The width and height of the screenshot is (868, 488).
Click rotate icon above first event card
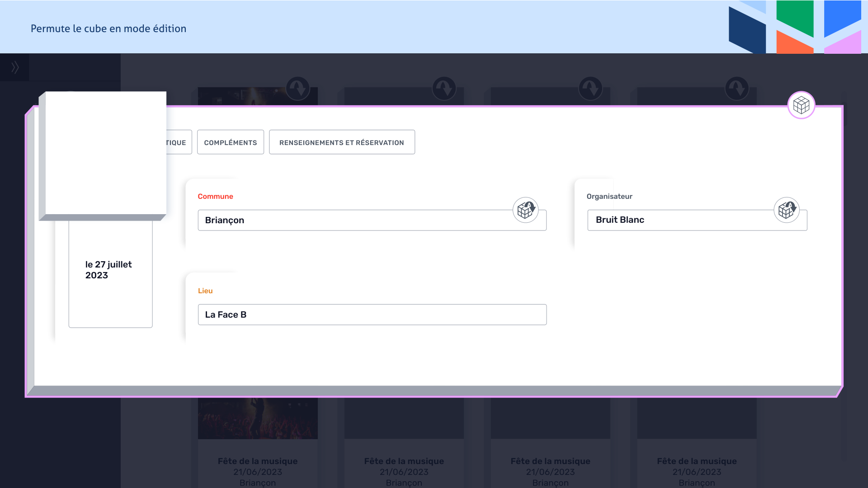(x=297, y=88)
